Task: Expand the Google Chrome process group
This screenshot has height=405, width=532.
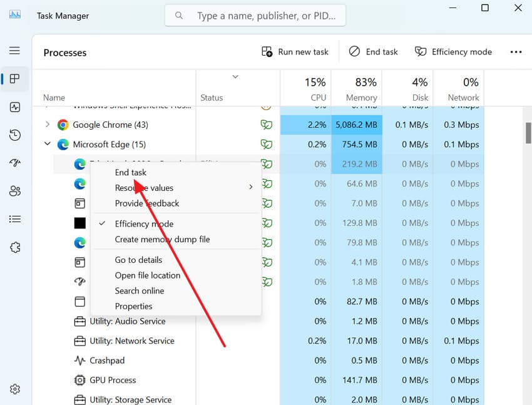Action: (x=48, y=125)
